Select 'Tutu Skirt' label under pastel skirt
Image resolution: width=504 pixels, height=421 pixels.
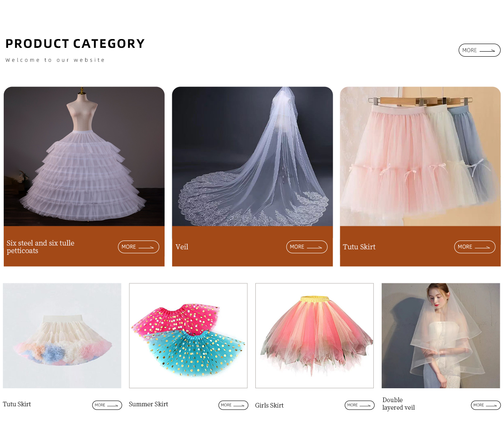pyautogui.click(x=17, y=404)
